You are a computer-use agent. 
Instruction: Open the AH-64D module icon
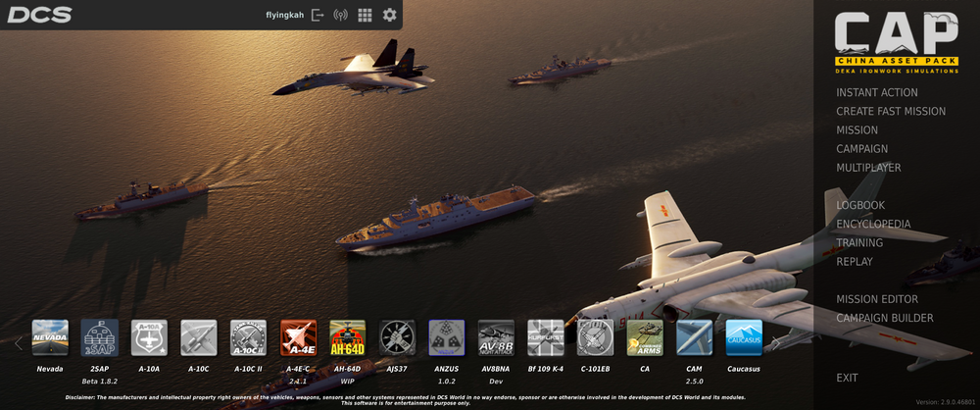(x=348, y=338)
